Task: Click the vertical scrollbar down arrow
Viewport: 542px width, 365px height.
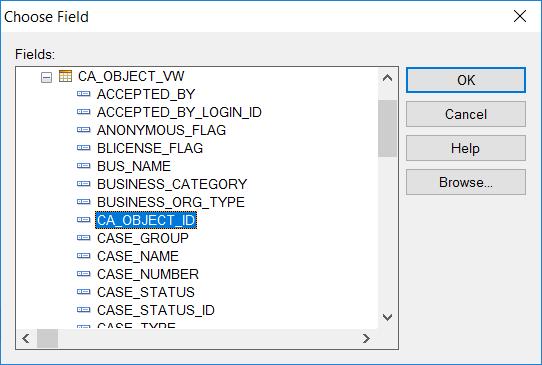Action: coord(387,317)
